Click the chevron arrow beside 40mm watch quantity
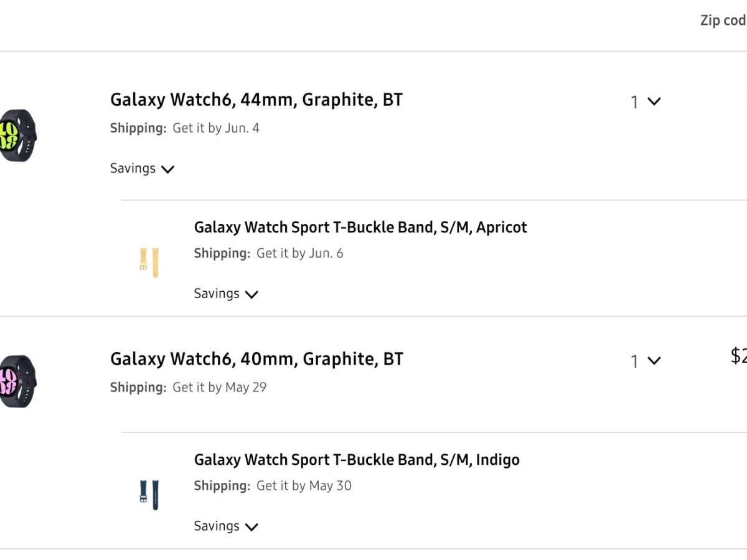Image resolution: width=747 pixels, height=560 pixels. click(x=654, y=360)
